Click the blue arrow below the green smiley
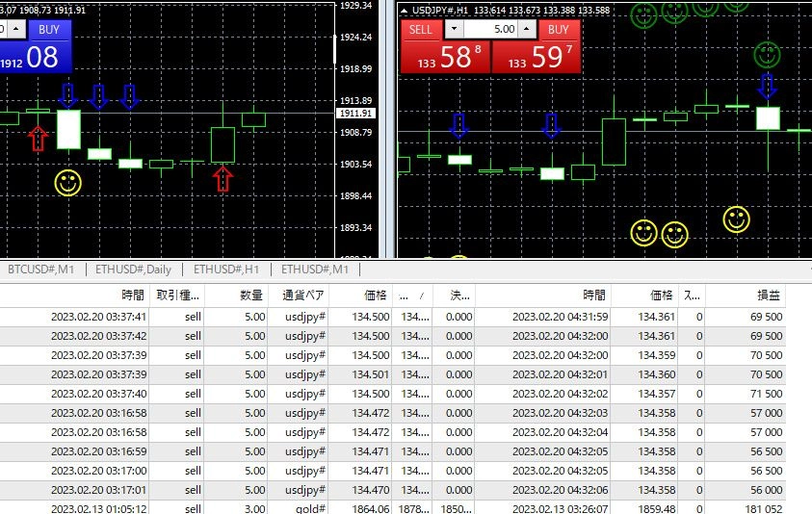Screen dimensions: 812x514 pos(767,86)
